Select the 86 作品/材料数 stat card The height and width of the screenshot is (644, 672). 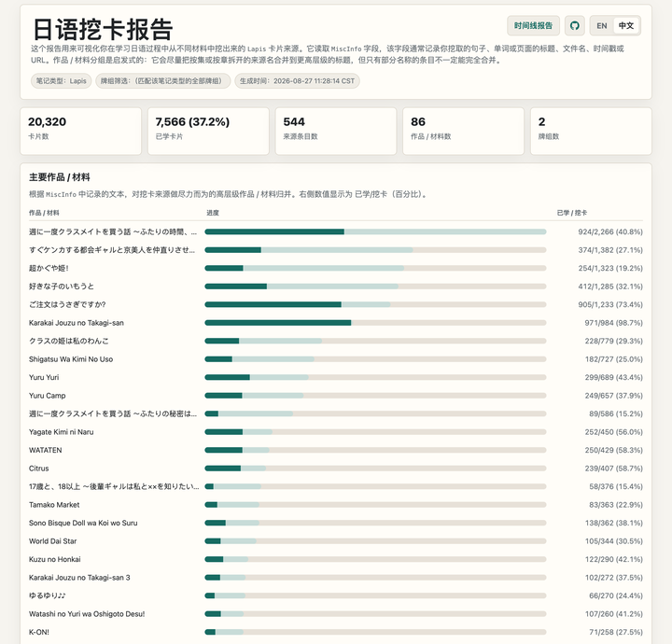(x=463, y=131)
